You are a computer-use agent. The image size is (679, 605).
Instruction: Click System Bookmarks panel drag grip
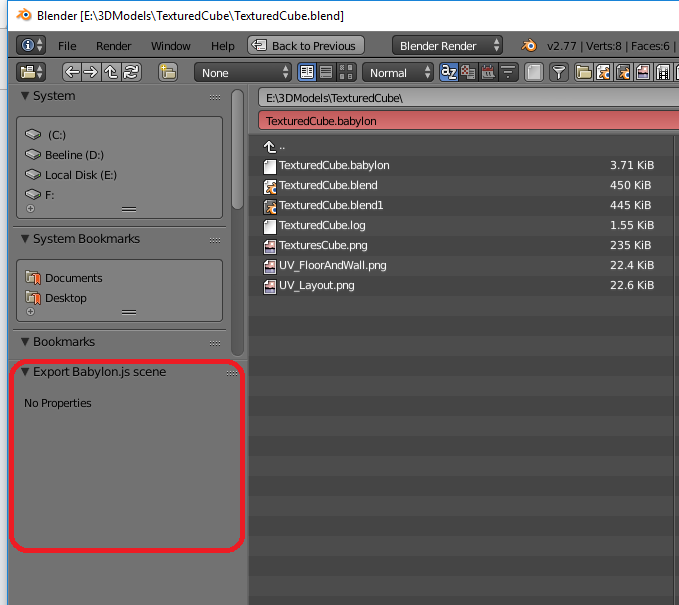tap(215, 240)
